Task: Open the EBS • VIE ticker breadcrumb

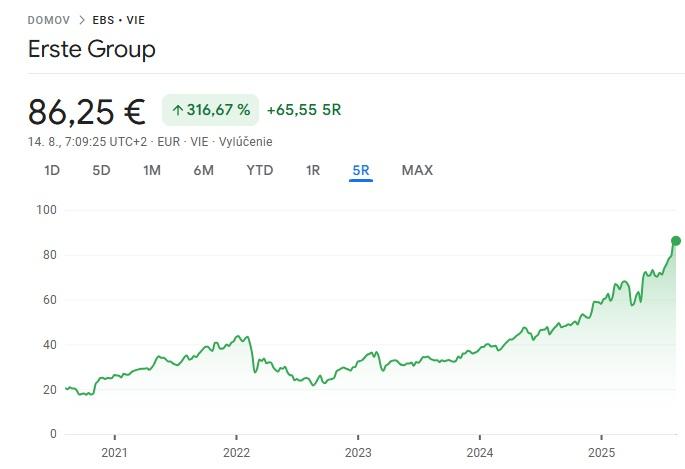Action: click(x=118, y=19)
